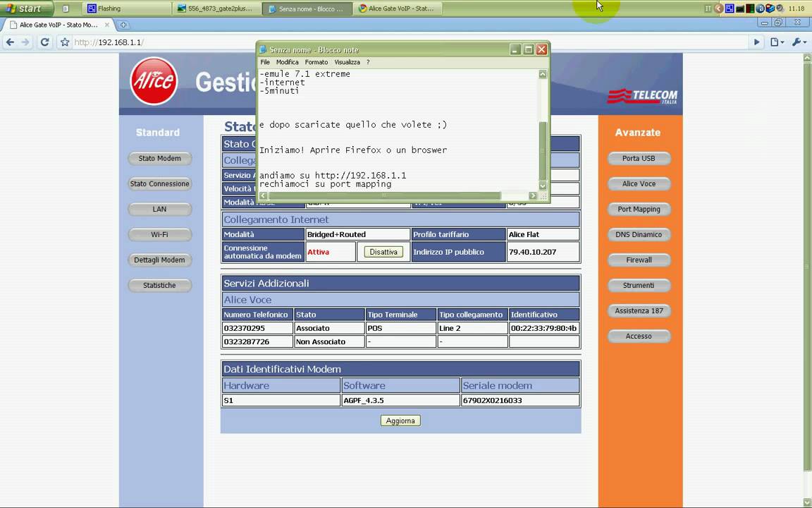This screenshot has height=508, width=812.
Task: Open the Stato Connessione page
Action: click(x=159, y=183)
